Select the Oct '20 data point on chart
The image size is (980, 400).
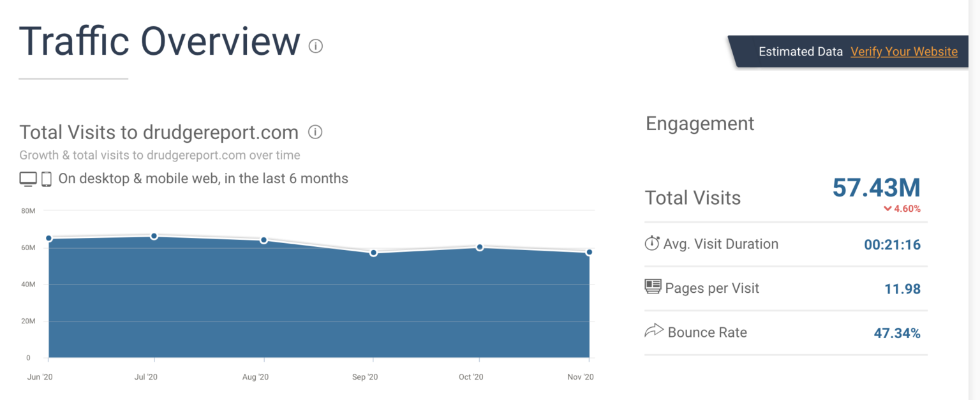click(x=480, y=247)
